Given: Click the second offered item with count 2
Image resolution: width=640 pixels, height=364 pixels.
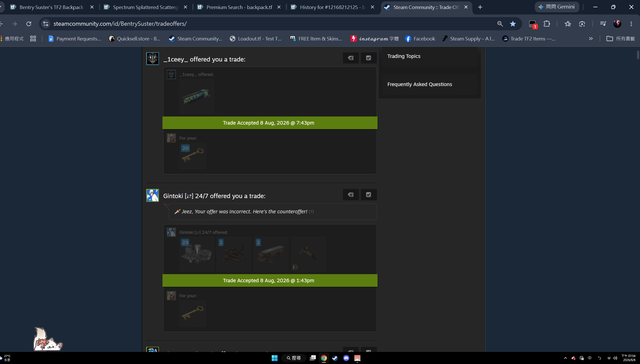Looking at the screenshot, I should (x=234, y=254).
